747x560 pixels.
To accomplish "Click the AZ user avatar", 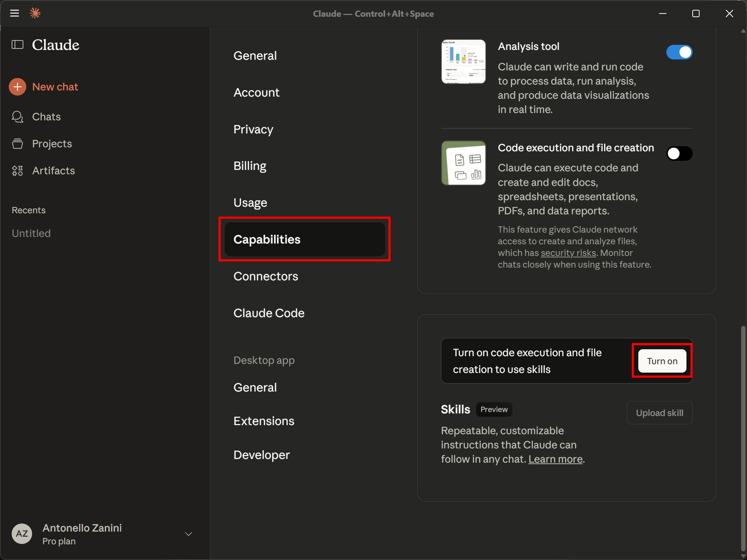I will coord(22,534).
